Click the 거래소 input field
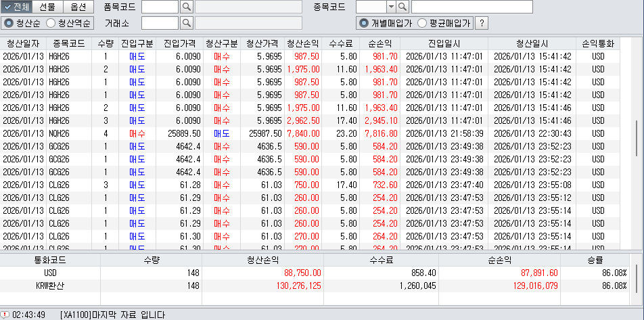Image resolution: width=644 pixels, height=320 pixels. click(x=160, y=23)
